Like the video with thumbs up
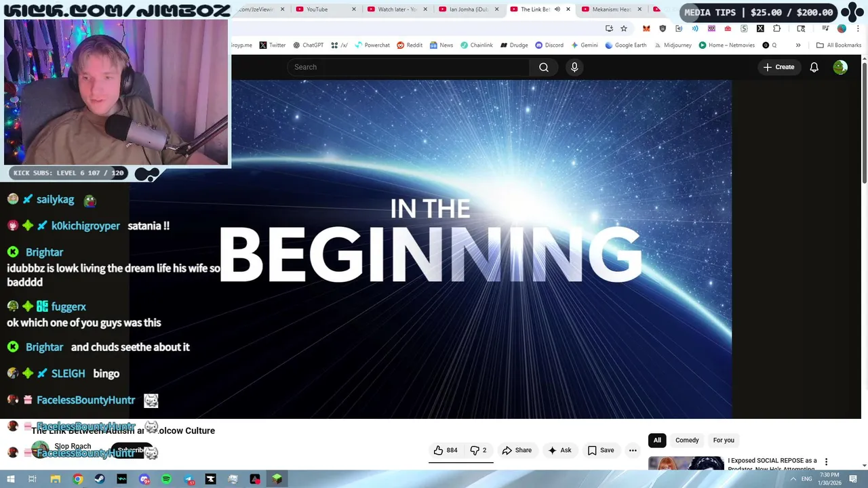The width and height of the screenshot is (868, 488). tap(446, 450)
